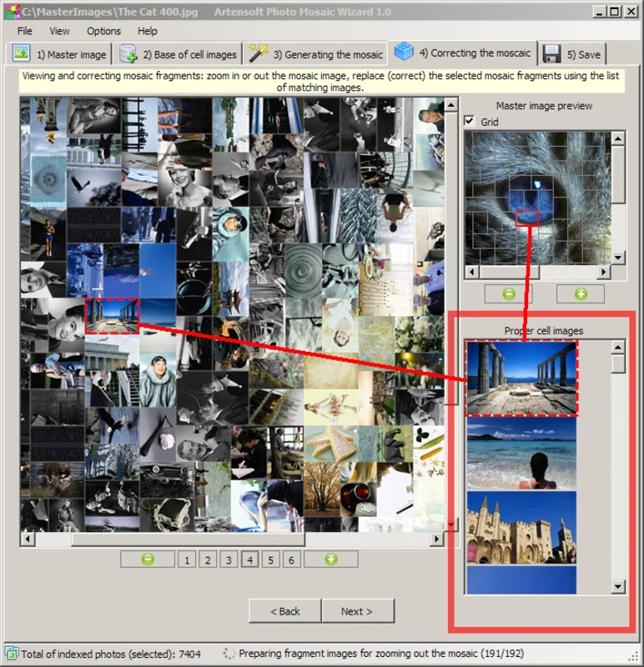Open the Options menu
This screenshot has width=644, height=667.
click(x=103, y=31)
